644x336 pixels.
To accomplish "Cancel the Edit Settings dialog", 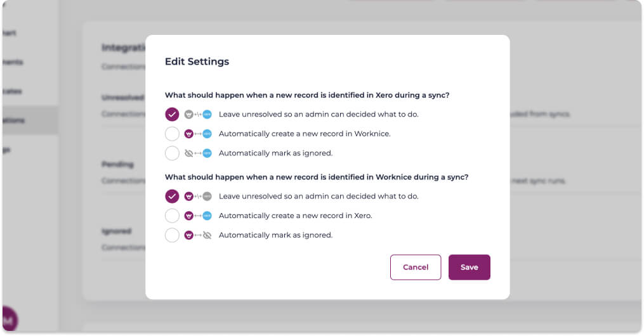I will 415,267.
